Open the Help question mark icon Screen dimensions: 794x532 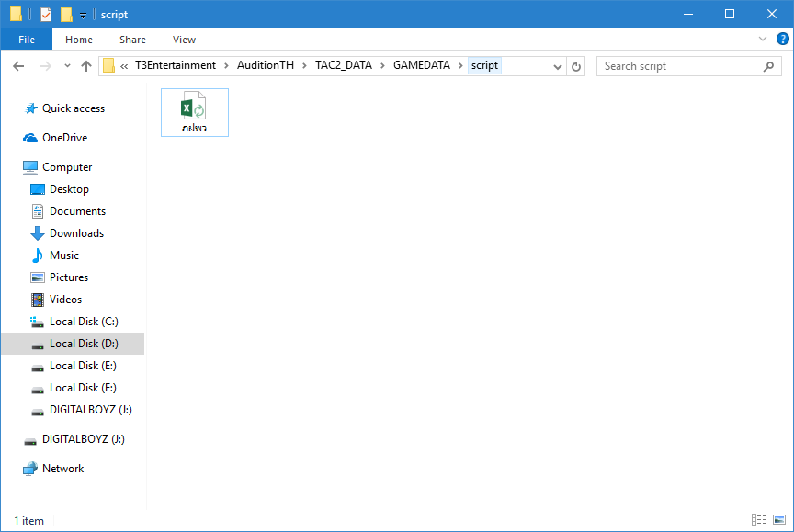[x=782, y=40]
